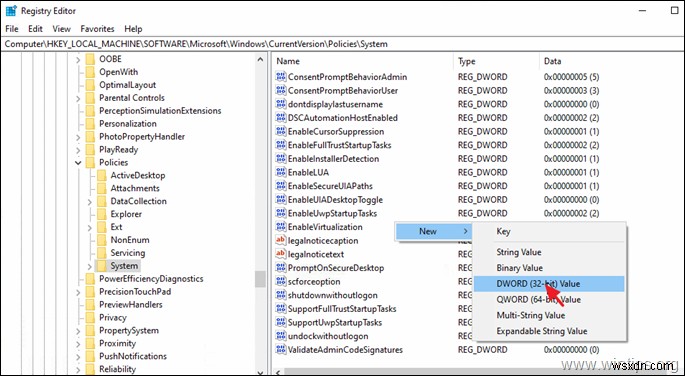This screenshot has width=685, height=376.
Task: Click the EnableLUA DWORD icon
Action: [280, 172]
